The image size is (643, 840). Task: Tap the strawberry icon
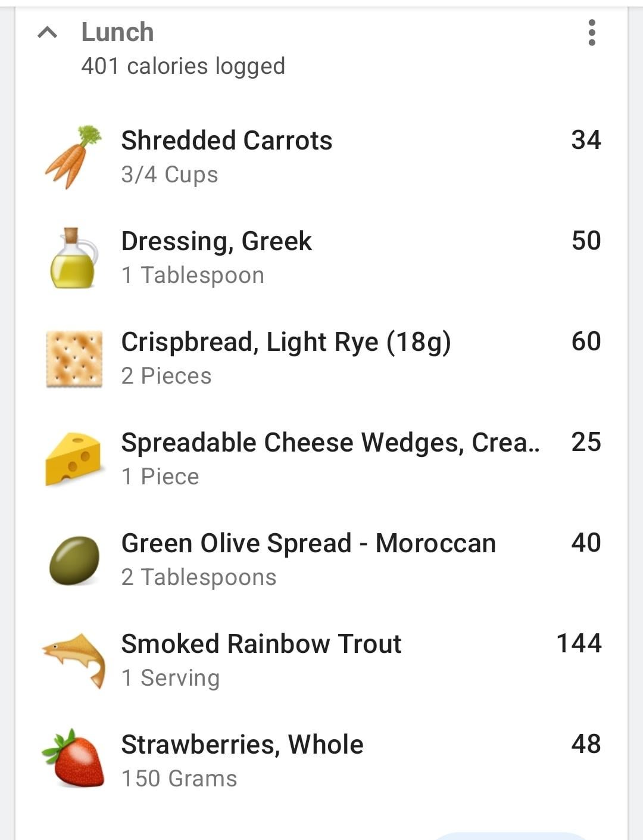click(x=74, y=760)
